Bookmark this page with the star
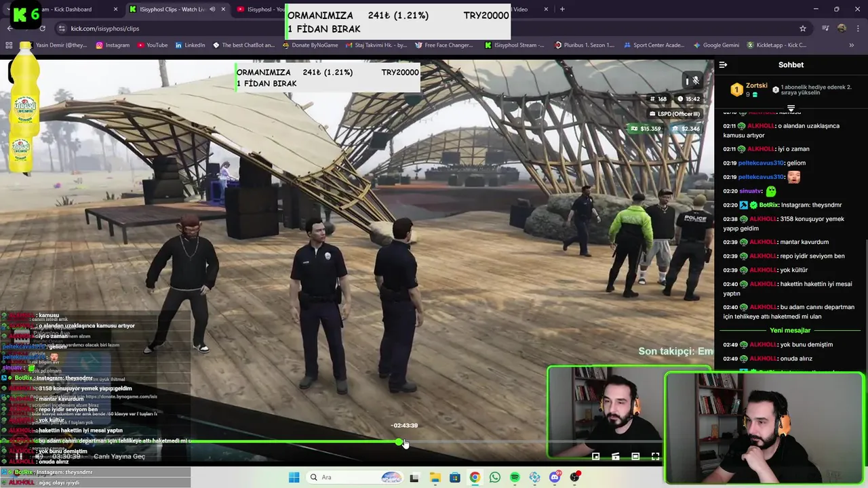 [803, 28]
